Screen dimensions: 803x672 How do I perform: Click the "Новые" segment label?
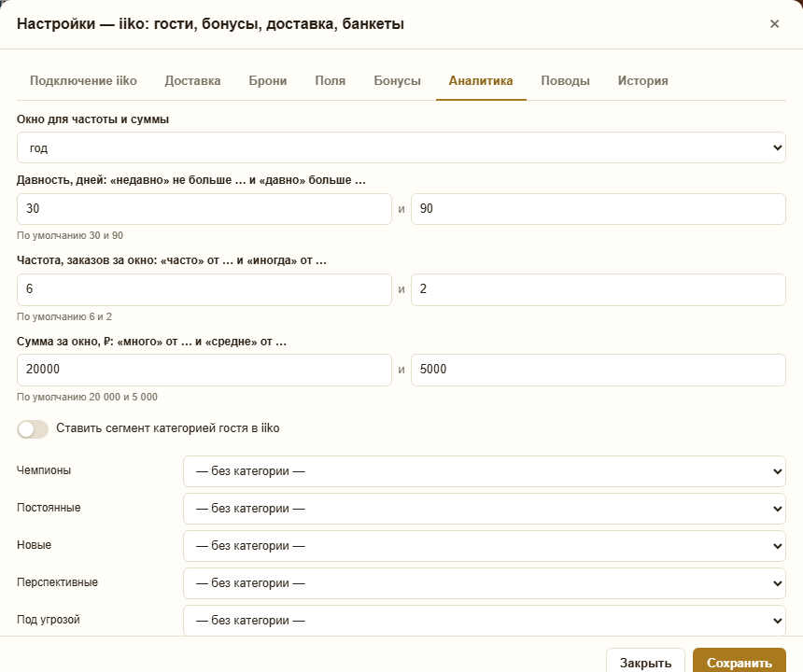34,545
